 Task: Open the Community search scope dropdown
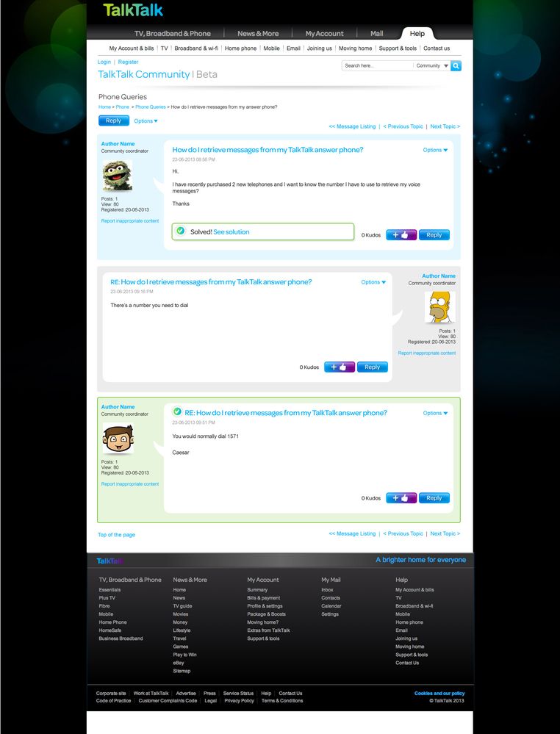point(431,65)
